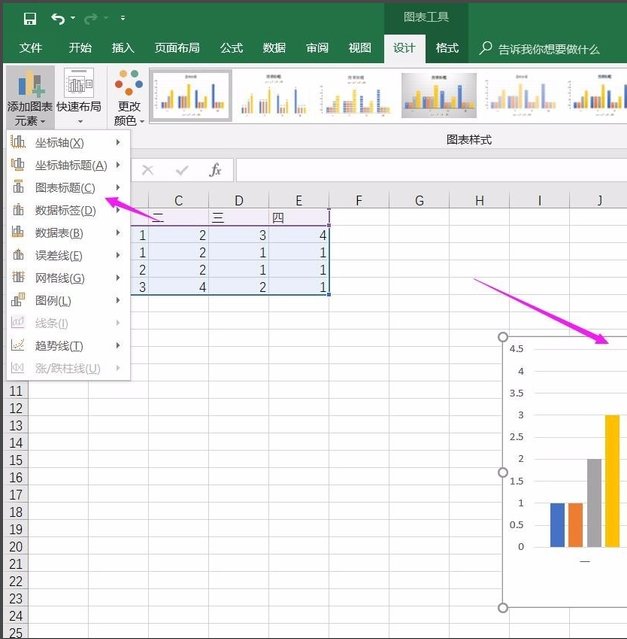Expand the arrow beside 误差线(E)
627x639 pixels.
[x=118, y=255]
